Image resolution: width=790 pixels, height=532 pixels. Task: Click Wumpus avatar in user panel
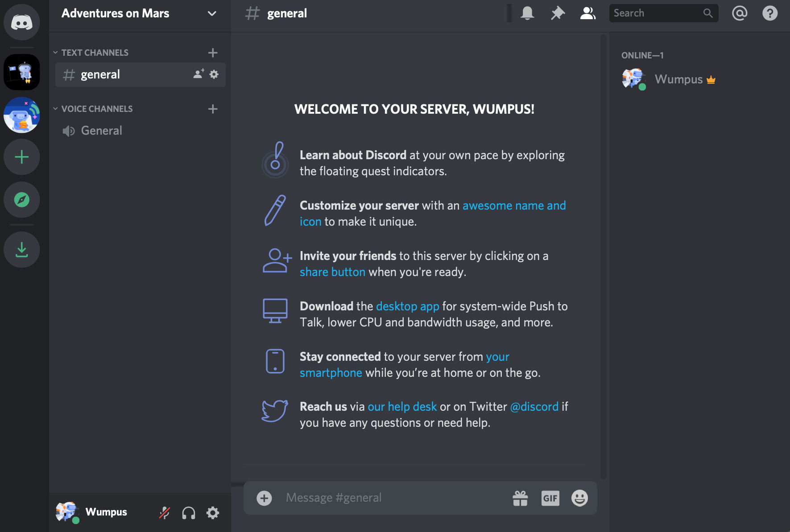(67, 512)
